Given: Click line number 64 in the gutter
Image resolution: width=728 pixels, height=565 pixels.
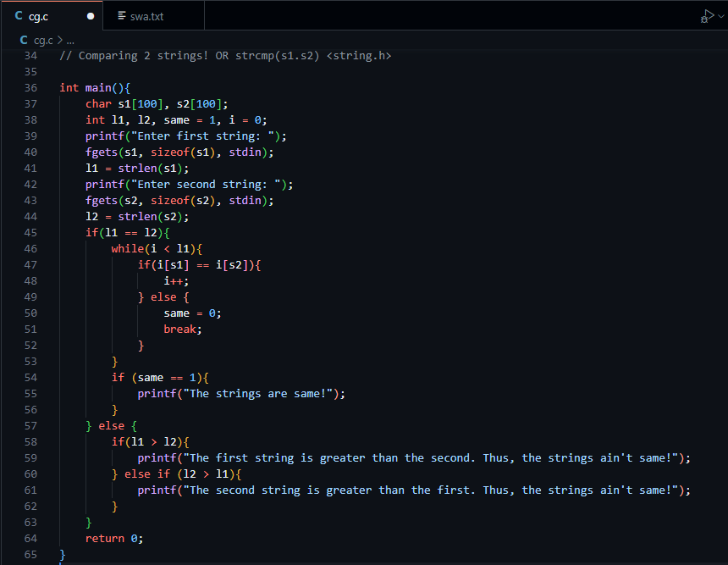Looking at the screenshot, I should coord(30,539).
